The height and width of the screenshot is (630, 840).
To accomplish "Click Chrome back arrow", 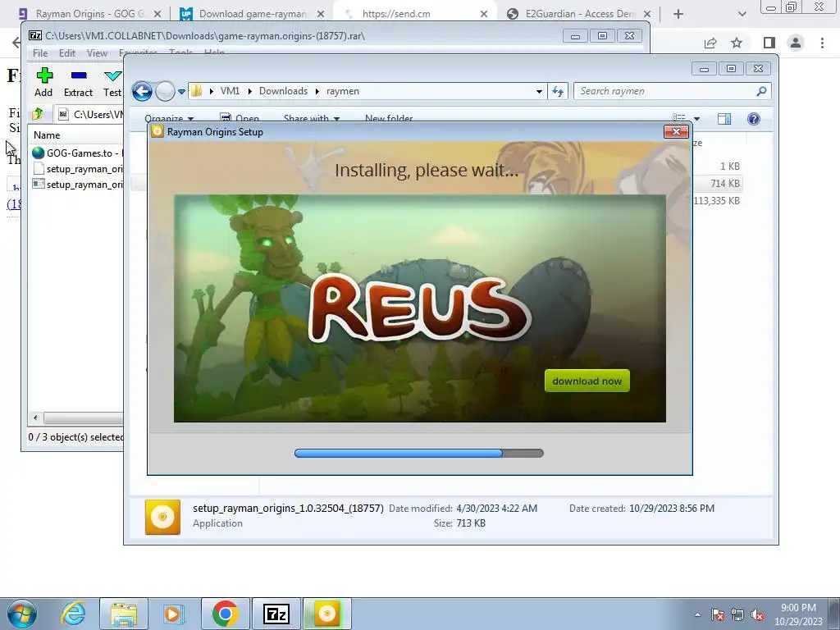I will (x=16, y=43).
